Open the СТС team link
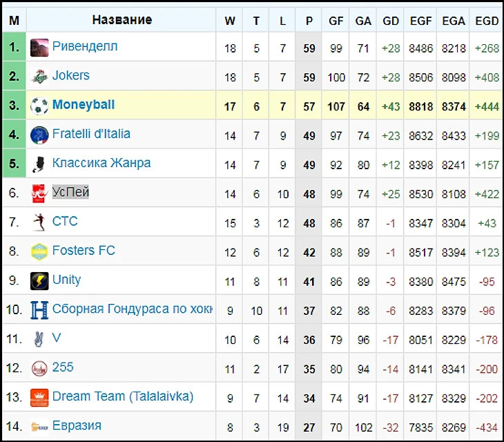The width and height of the screenshot is (504, 442). 65,221
